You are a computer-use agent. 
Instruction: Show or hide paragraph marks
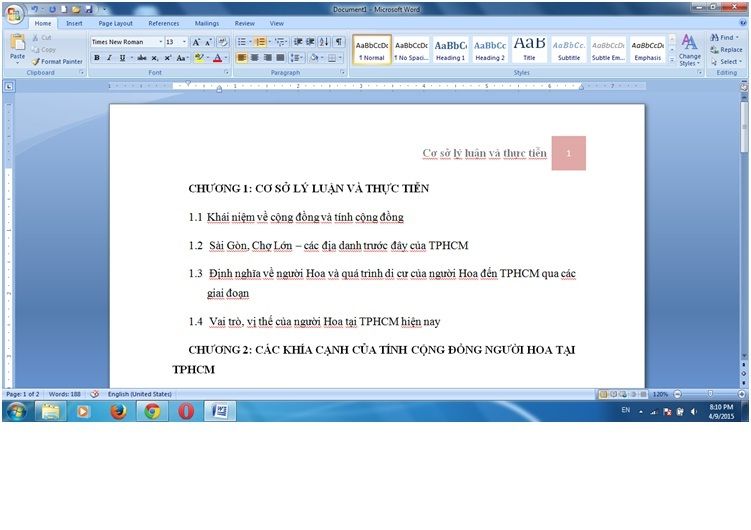click(x=339, y=42)
